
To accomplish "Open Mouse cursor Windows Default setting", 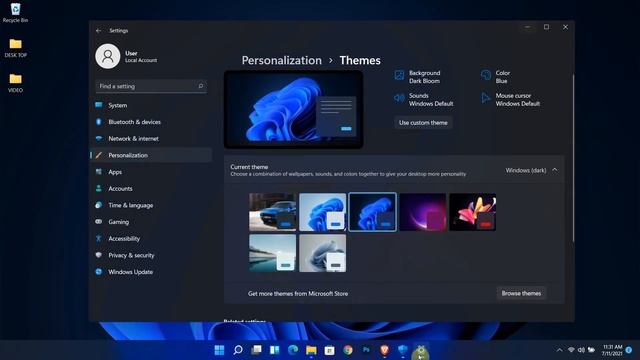I will 511,100.
